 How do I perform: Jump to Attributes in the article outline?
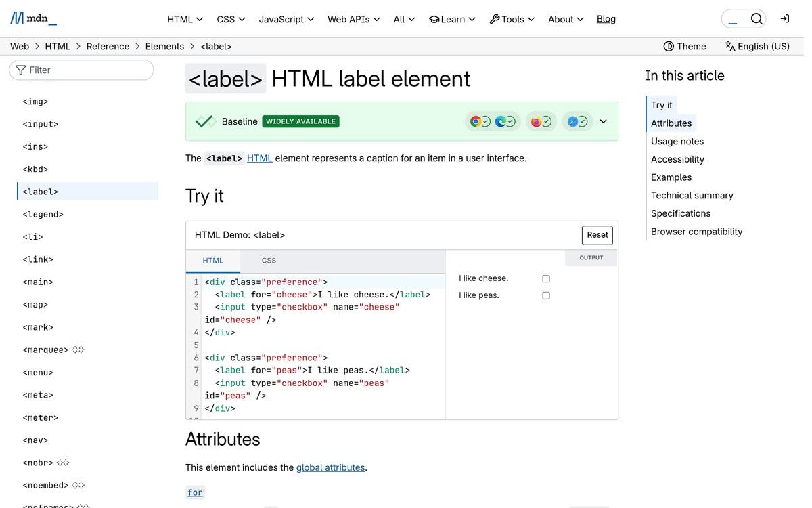(671, 123)
